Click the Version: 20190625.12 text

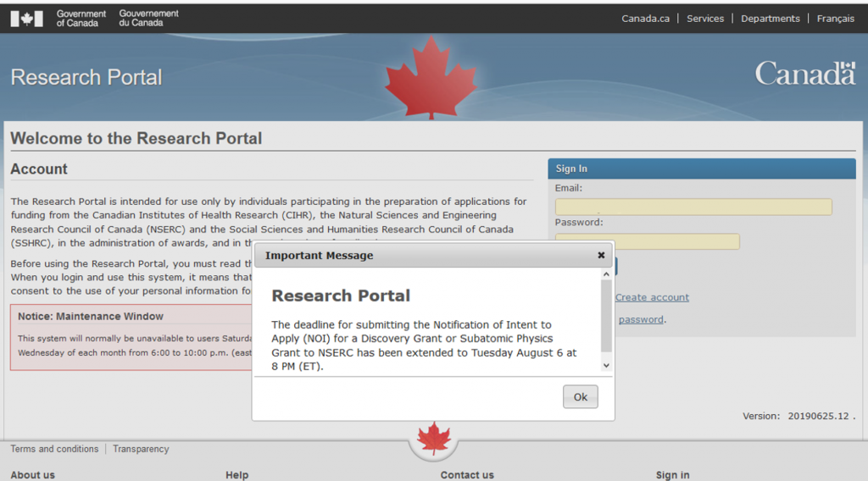798,417
